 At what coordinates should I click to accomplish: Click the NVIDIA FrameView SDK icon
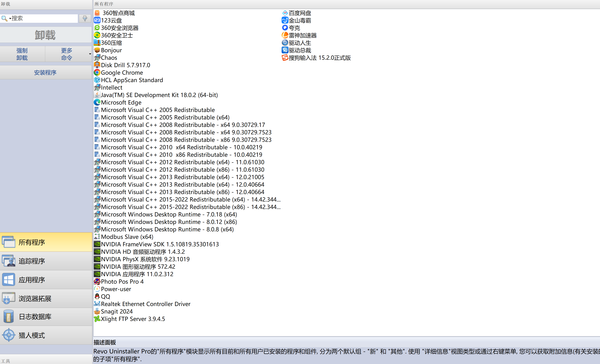click(97, 244)
